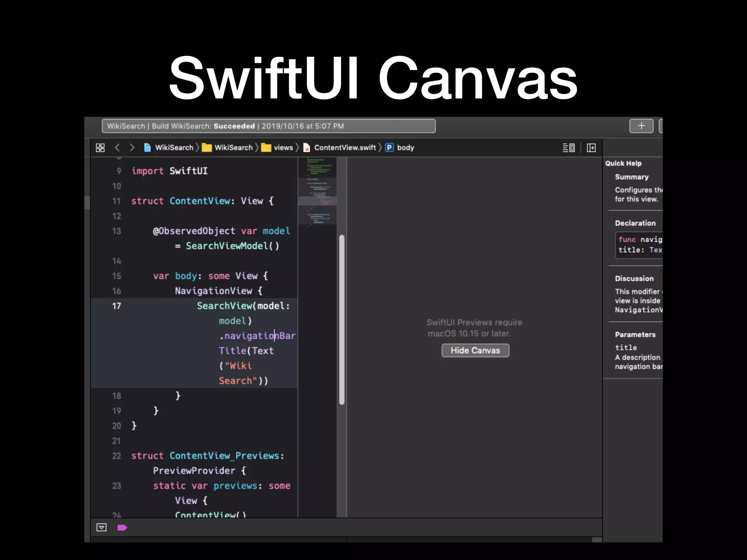Click the Hide Canvas button
Screen dimensions: 747x560
(x=475, y=350)
